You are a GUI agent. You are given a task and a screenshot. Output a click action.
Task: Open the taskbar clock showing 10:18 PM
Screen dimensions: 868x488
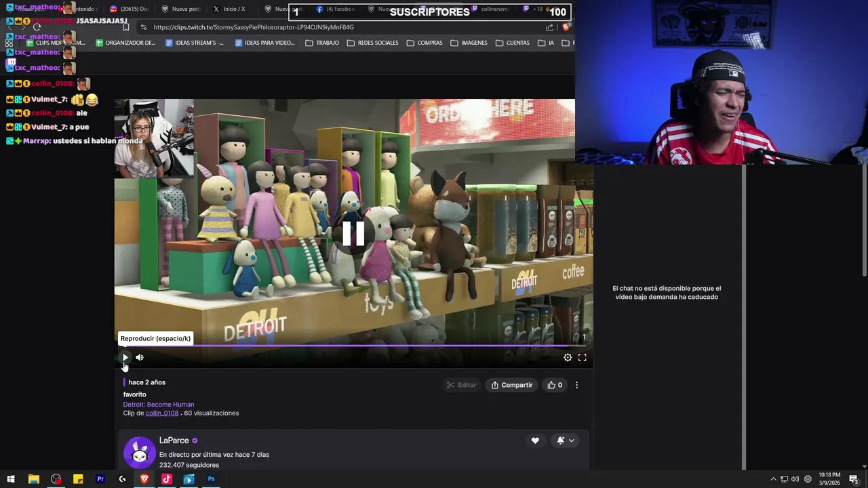[x=829, y=479]
